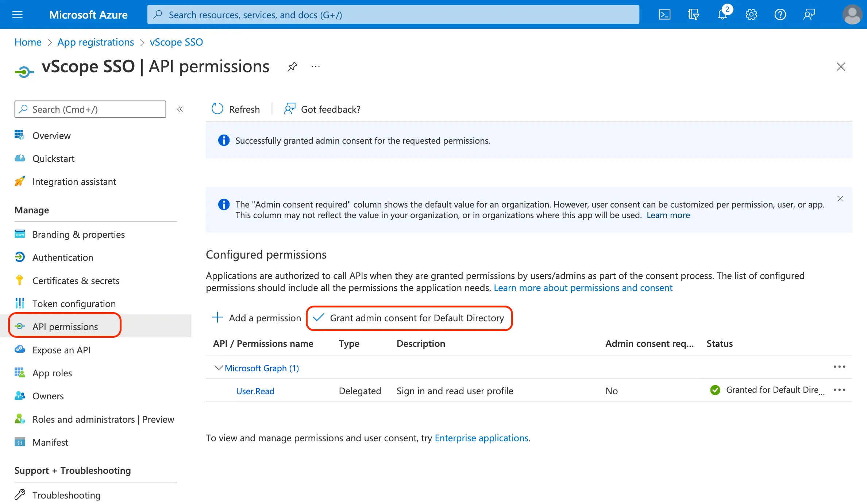Click the Got feedback icon
Screen dimensions: 867x504
pyautogui.click(x=292, y=109)
